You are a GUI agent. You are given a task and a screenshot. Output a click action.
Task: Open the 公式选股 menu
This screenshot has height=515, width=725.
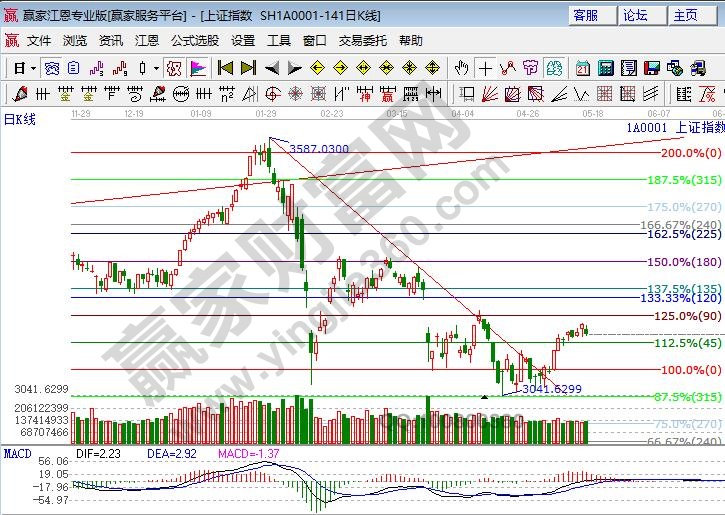coord(194,41)
